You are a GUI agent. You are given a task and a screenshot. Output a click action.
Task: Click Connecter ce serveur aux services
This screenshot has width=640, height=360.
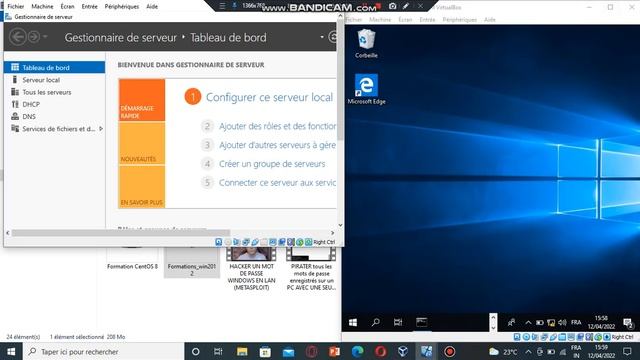(278, 182)
